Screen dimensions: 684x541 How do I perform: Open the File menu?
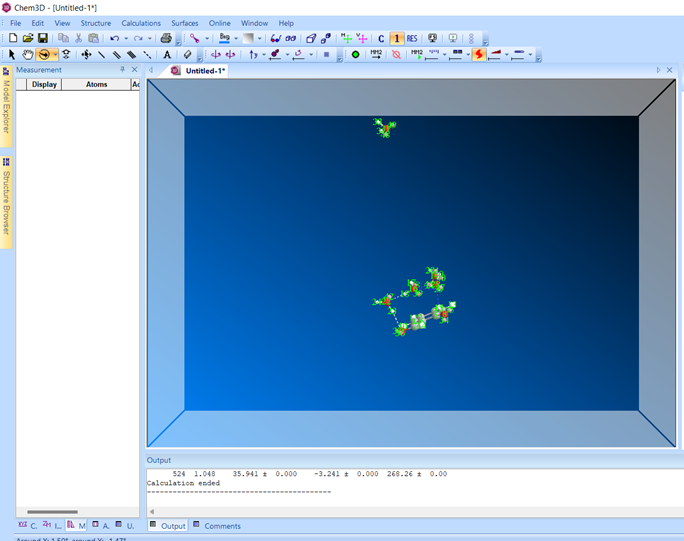[16, 23]
